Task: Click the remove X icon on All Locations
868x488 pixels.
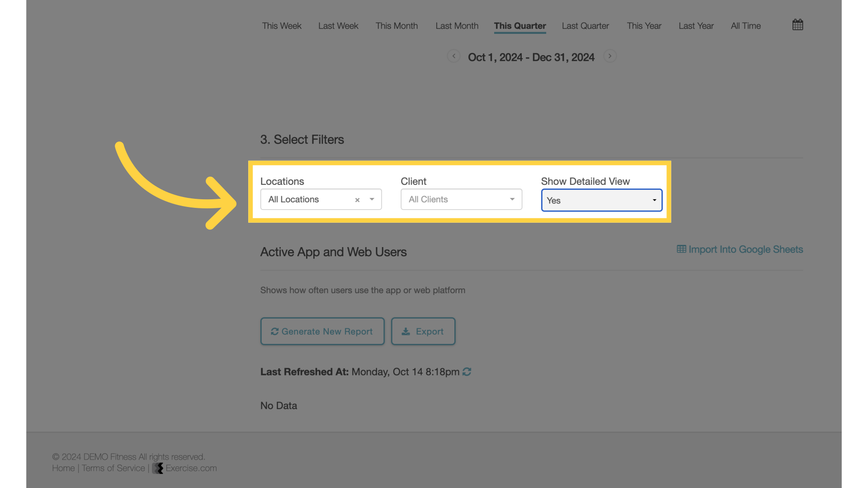Action: click(357, 200)
